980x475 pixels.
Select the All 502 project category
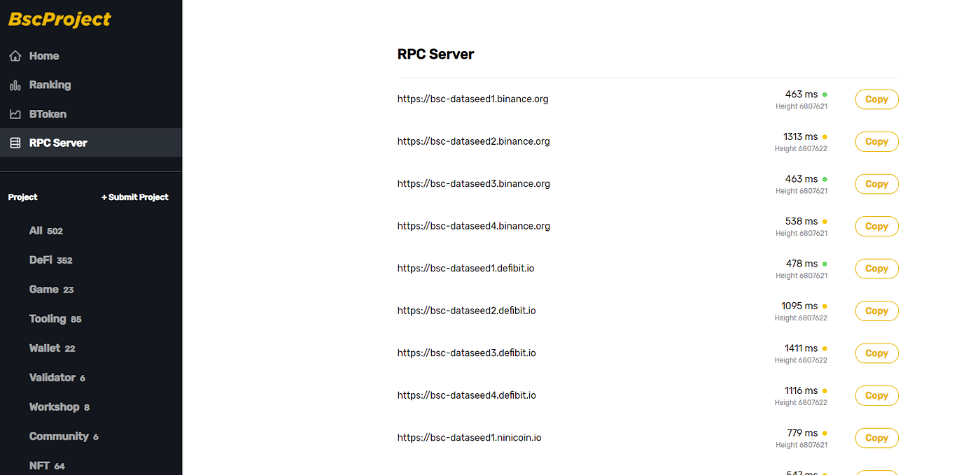(46, 231)
